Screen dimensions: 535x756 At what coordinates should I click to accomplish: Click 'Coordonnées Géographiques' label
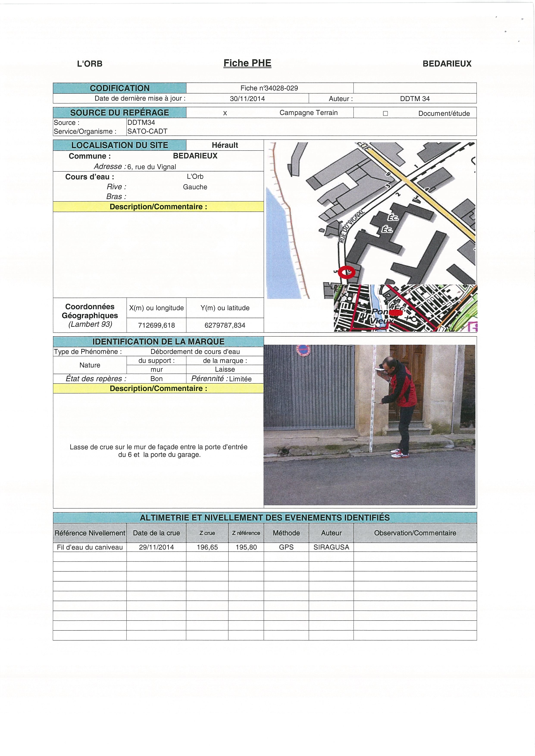[x=90, y=311]
